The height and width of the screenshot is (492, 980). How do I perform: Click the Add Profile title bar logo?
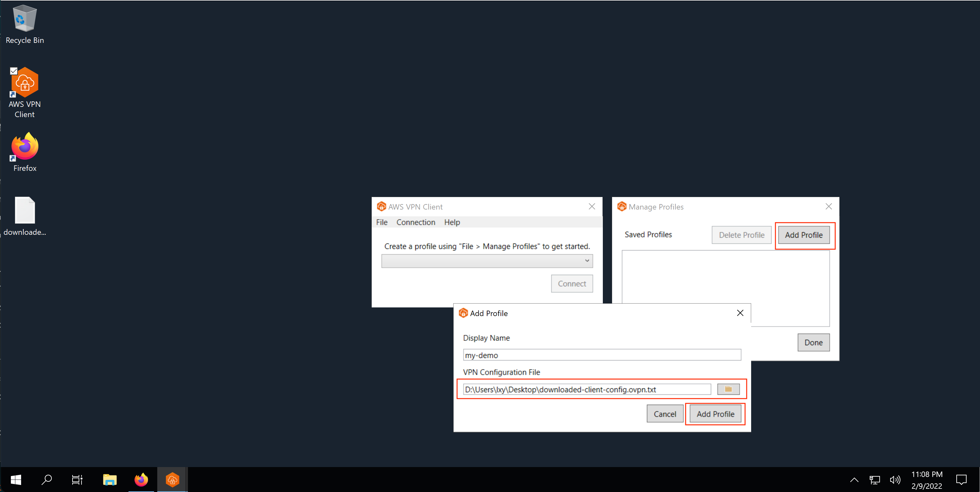tap(463, 313)
